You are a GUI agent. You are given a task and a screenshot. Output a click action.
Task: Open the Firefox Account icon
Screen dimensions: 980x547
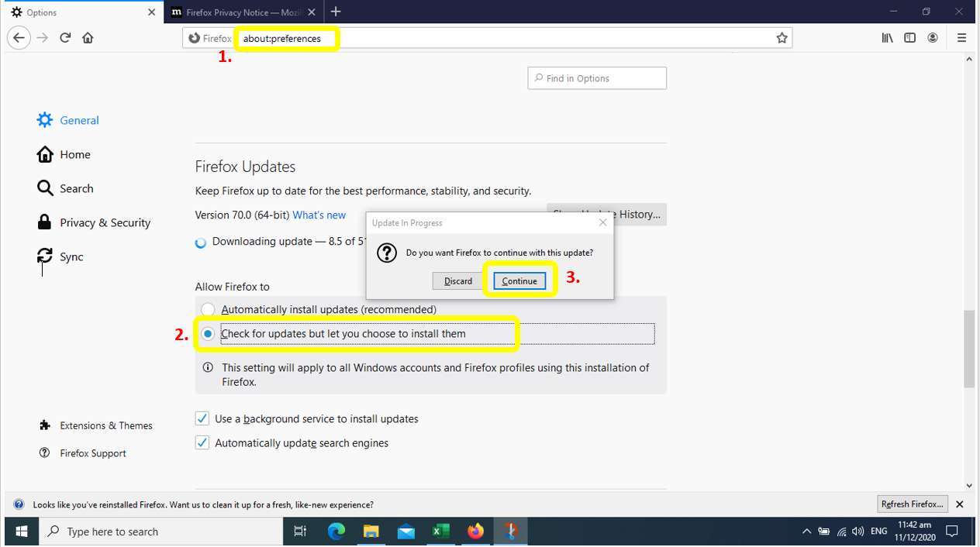point(933,38)
